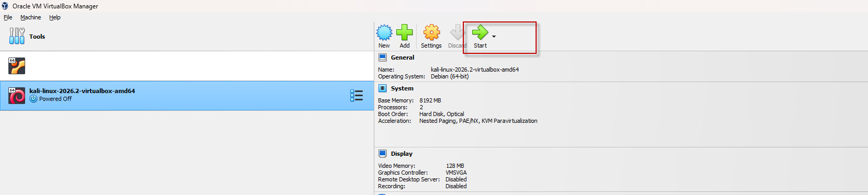Click the System chip icon
The image size is (868, 195).
point(382,88)
